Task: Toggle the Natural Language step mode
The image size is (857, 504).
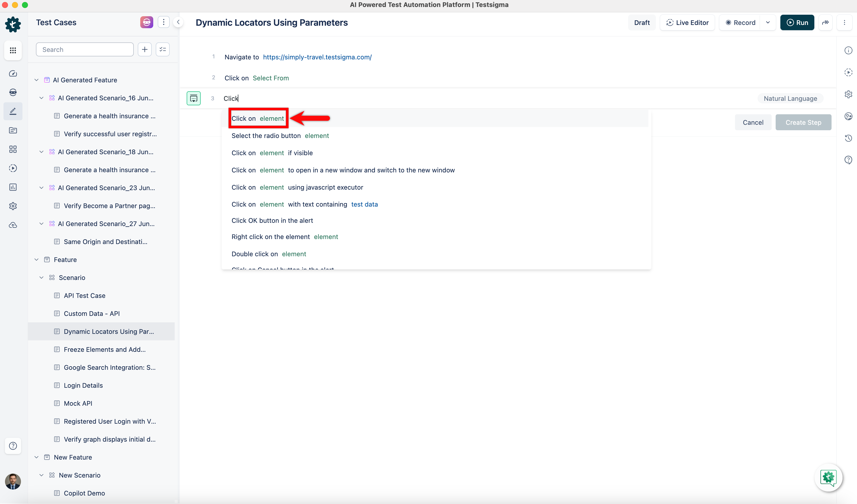Action: point(790,99)
